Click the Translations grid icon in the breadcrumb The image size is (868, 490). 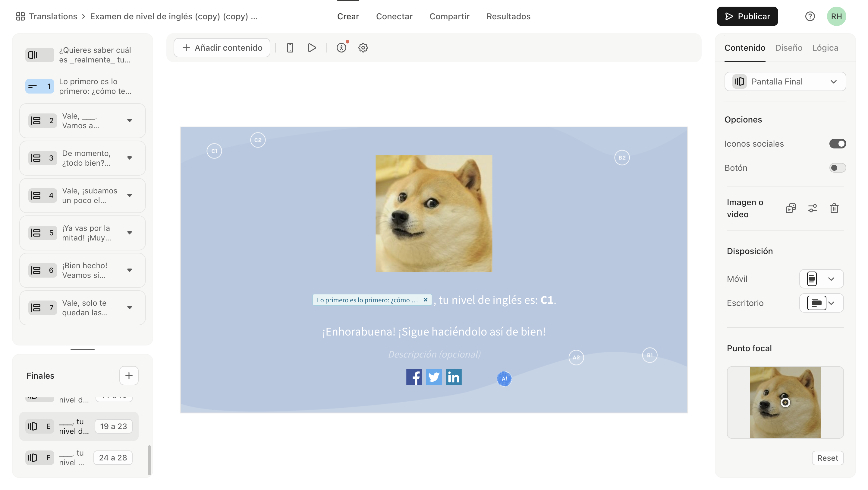point(20,16)
